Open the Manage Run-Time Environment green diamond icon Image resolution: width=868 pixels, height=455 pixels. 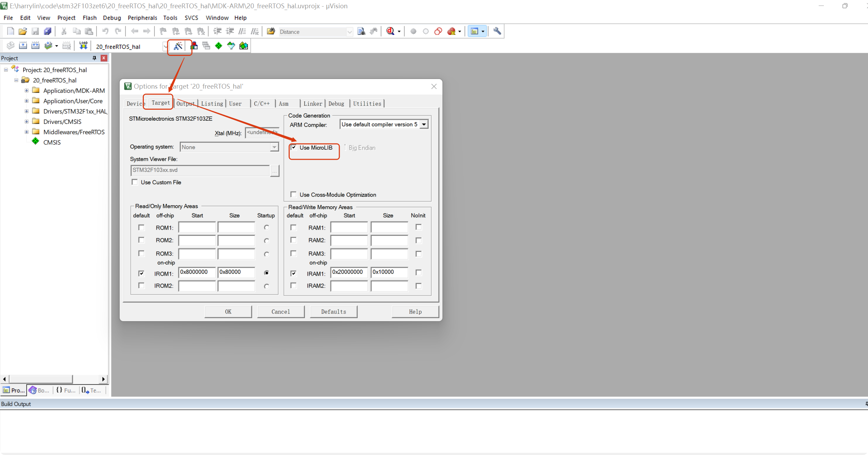[x=219, y=46]
